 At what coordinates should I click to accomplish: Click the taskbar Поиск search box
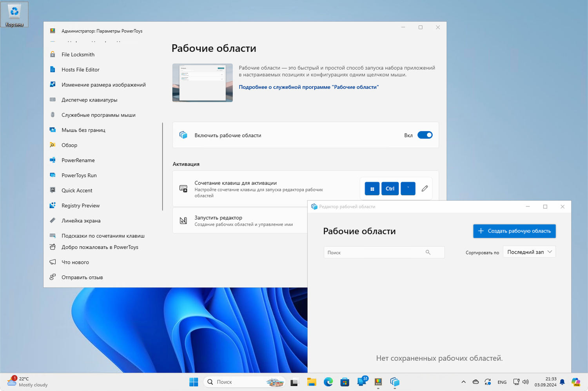[244, 382]
